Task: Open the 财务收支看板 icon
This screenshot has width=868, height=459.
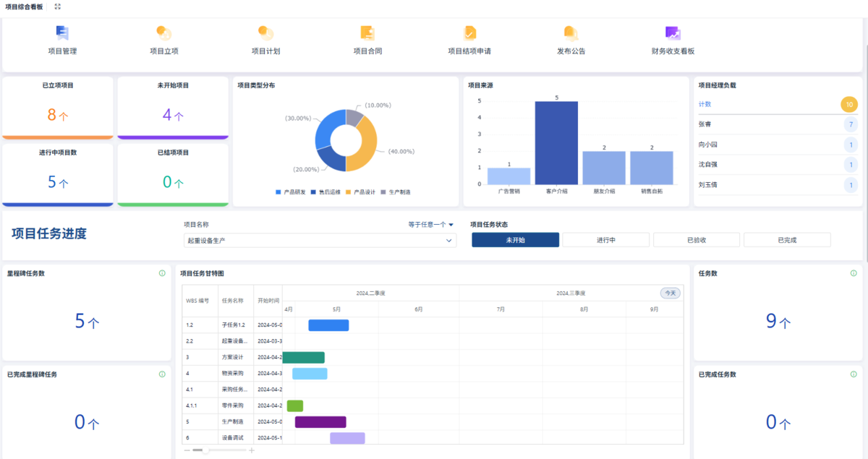Action: point(673,33)
